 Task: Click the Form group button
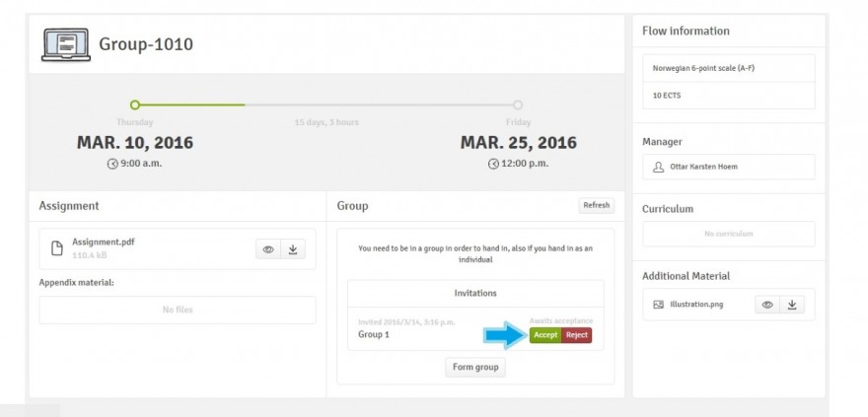(x=475, y=368)
